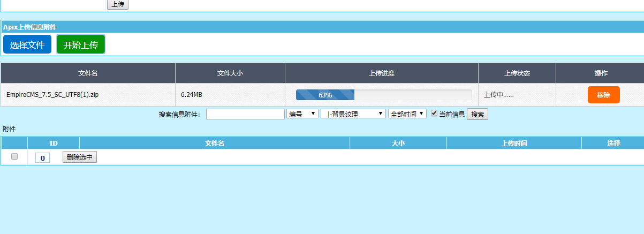Click the blue 选择文件 button
The width and height of the screenshot is (644, 234).
[x=27, y=45]
